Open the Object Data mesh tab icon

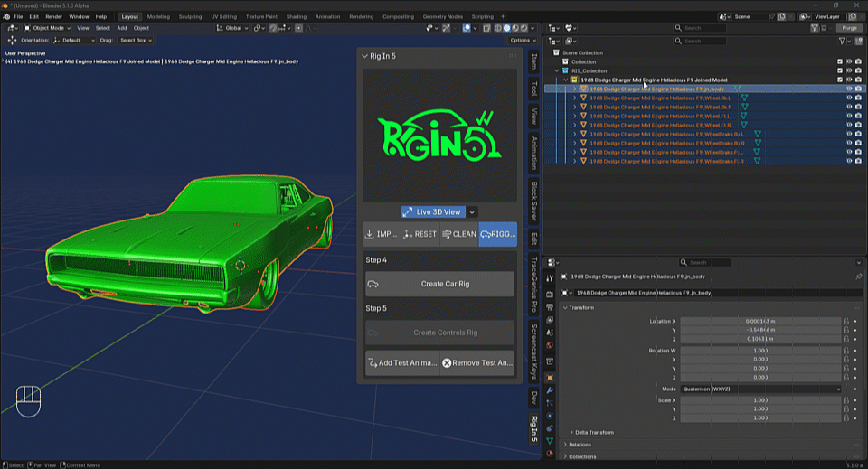click(550, 441)
